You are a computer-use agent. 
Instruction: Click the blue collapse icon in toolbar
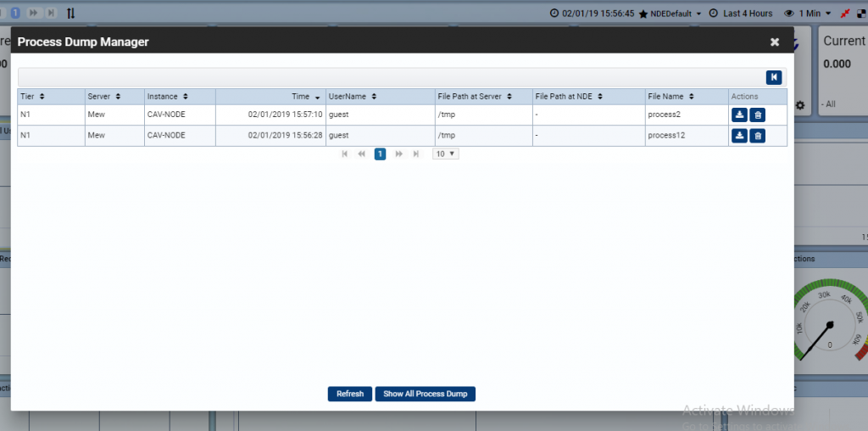tap(774, 77)
